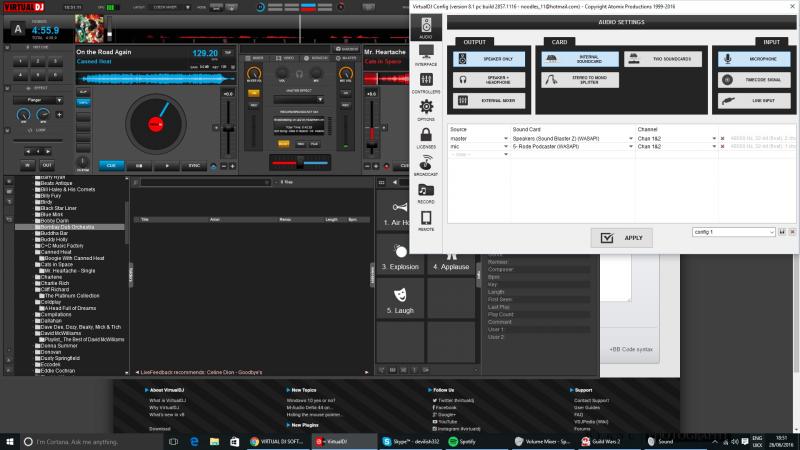Open the Controllers section in config sidebar

click(x=426, y=82)
